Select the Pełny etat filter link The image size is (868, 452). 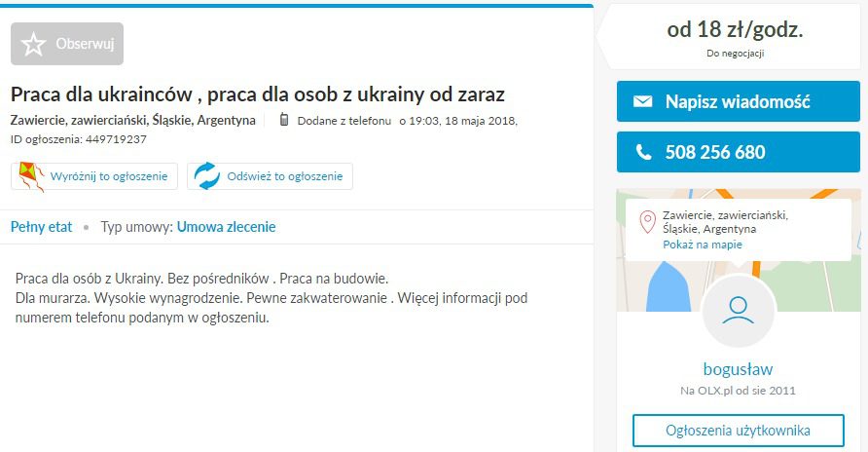[x=42, y=227]
